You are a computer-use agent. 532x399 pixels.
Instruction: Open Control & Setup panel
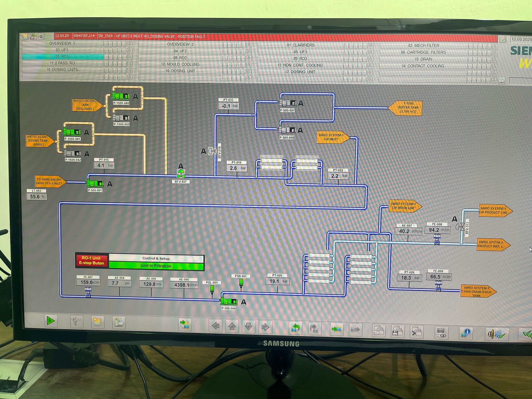156,258
